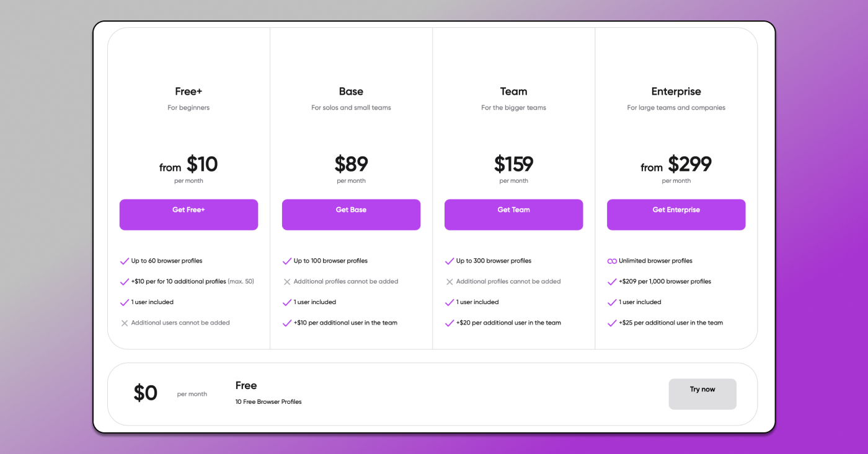This screenshot has height=454, width=868.
Task: Click the checkmark beside Up to 300 browser profiles
Action: point(449,261)
